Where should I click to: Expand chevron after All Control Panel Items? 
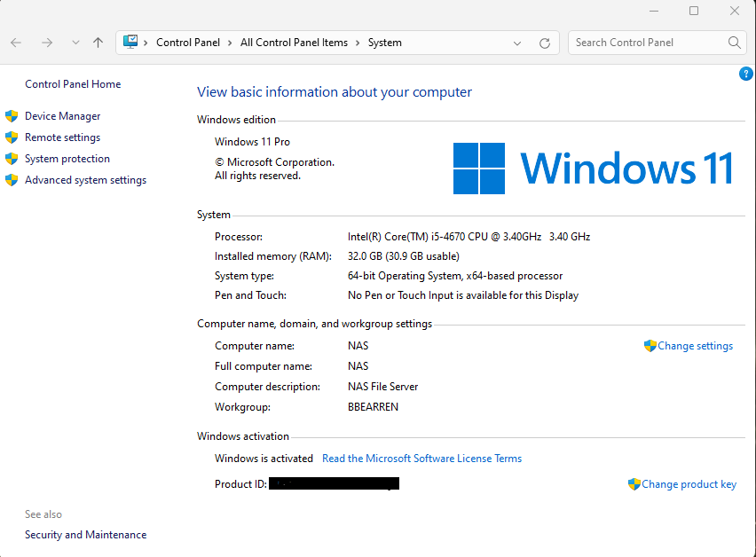(x=358, y=43)
